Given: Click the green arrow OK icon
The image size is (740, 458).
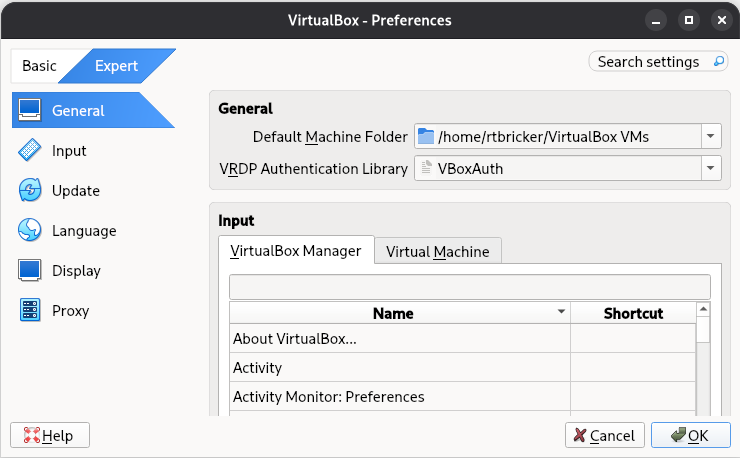Looking at the screenshot, I should click(678, 434).
